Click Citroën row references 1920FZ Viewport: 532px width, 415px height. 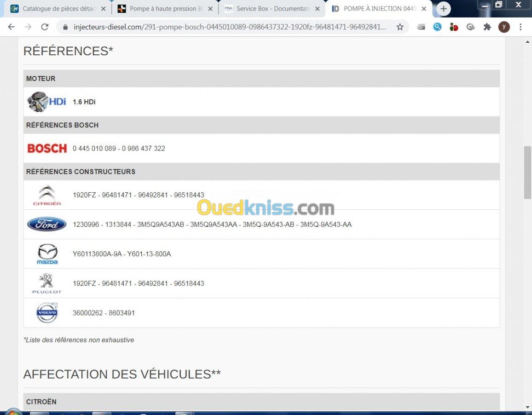[139, 195]
